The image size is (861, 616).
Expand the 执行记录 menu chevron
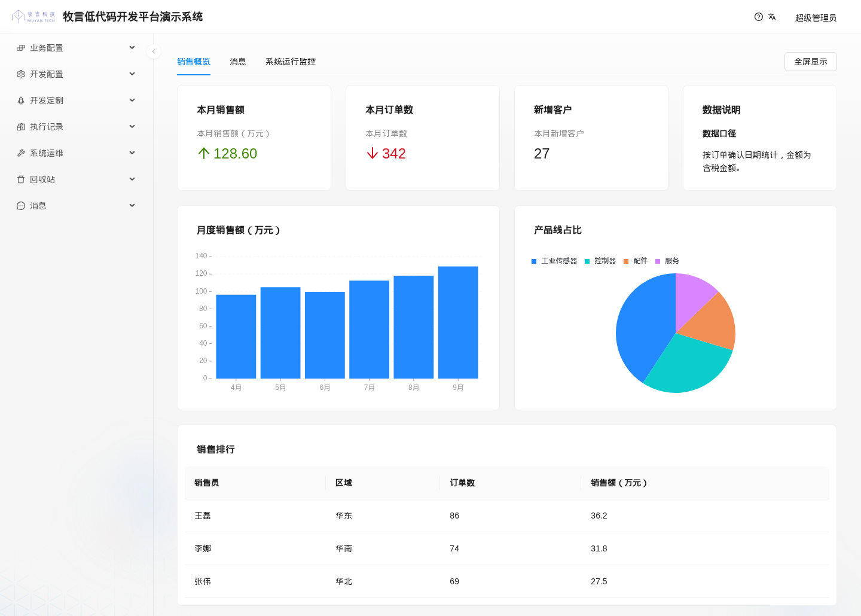coord(132,127)
